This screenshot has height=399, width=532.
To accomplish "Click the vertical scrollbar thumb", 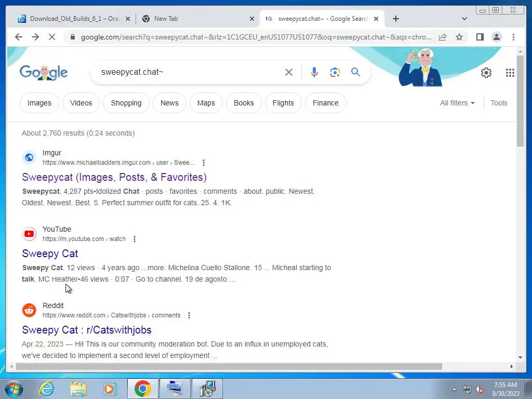I will point(520,100).
